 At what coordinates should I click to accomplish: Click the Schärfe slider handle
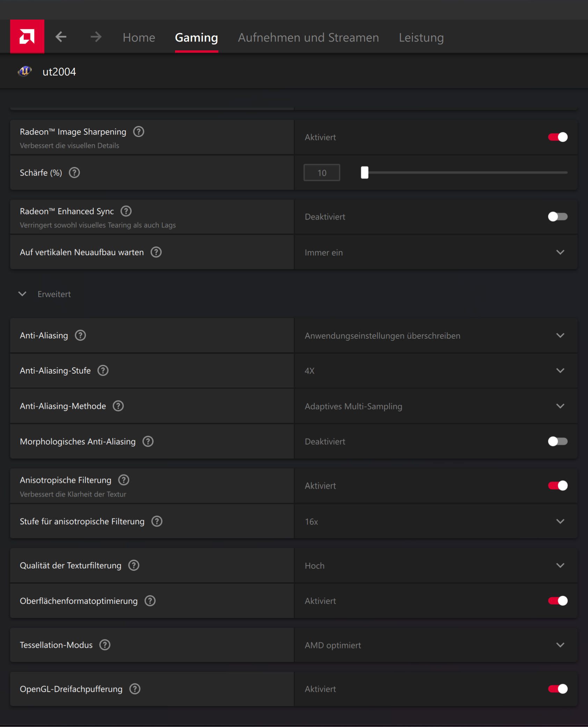pyautogui.click(x=364, y=173)
